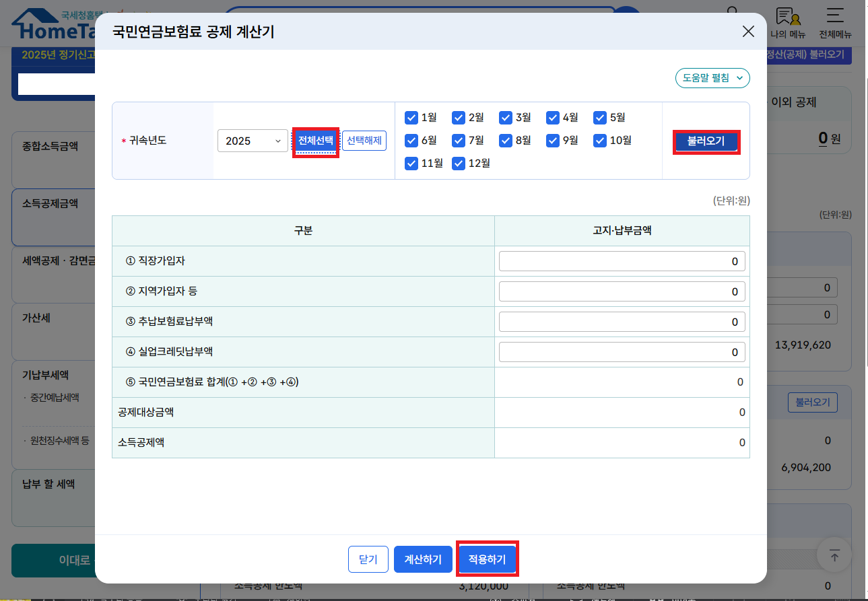This screenshot has height=601, width=868.
Task: Uncheck the 2월 checkbox
Action: 459,118
